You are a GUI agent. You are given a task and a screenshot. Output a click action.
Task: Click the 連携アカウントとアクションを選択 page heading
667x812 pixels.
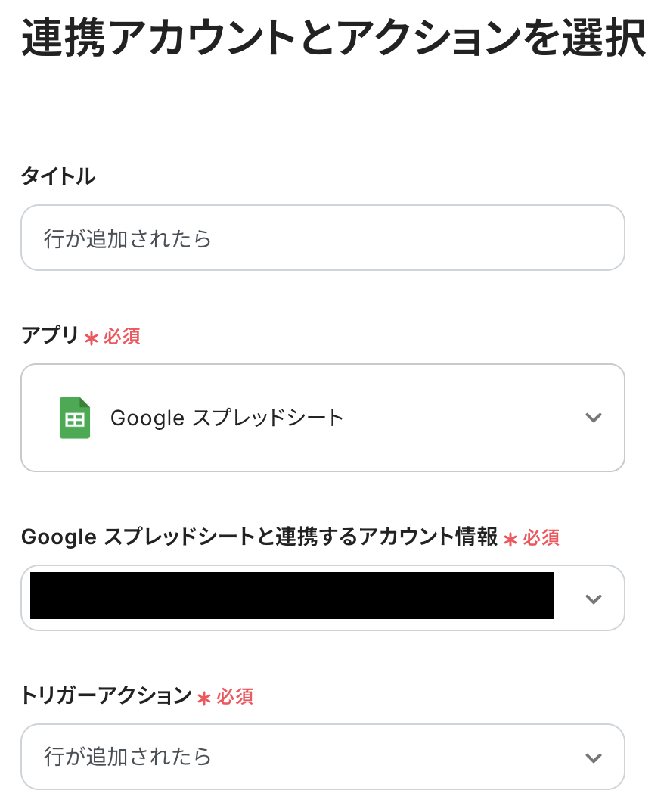pos(333,39)
